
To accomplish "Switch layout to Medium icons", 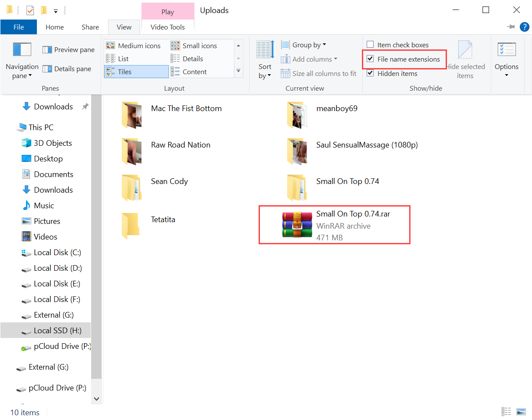I will (135, 45).
